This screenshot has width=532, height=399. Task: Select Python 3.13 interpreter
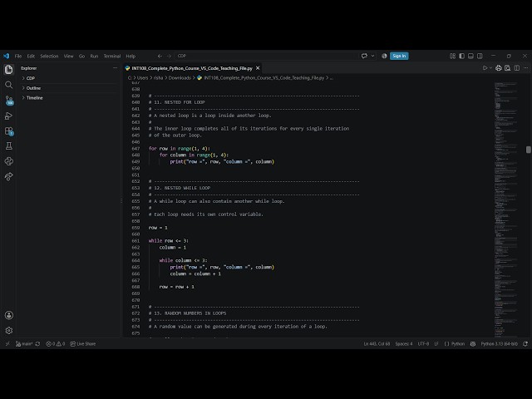coord(499,343)
